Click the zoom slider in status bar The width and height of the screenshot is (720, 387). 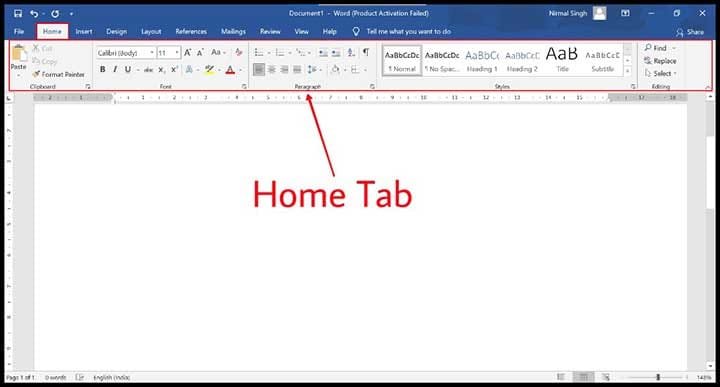(x=658, y=377)
